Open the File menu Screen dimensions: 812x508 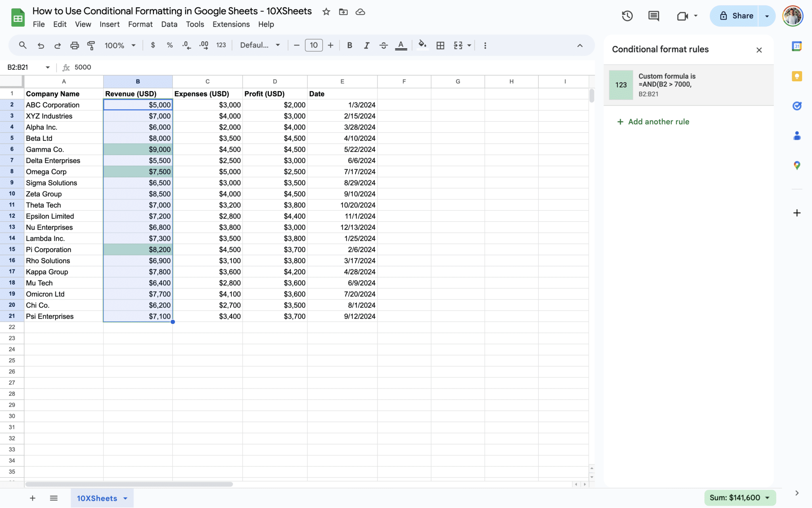[x=39, y=24]
